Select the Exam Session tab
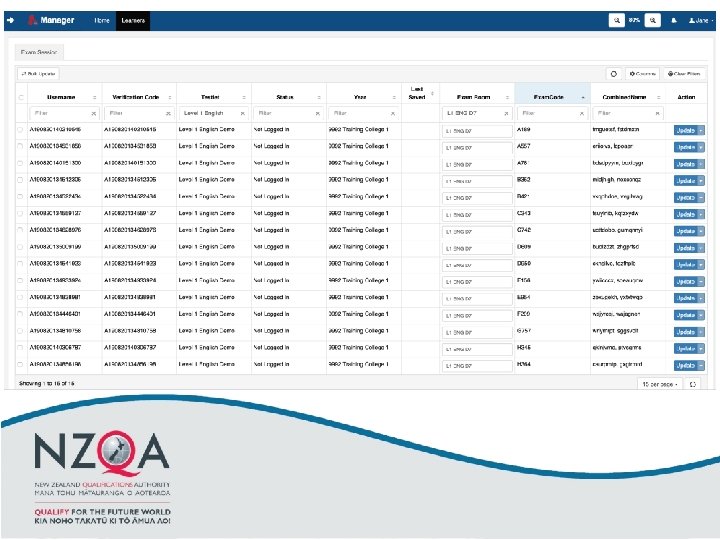 tap(39, 52)
